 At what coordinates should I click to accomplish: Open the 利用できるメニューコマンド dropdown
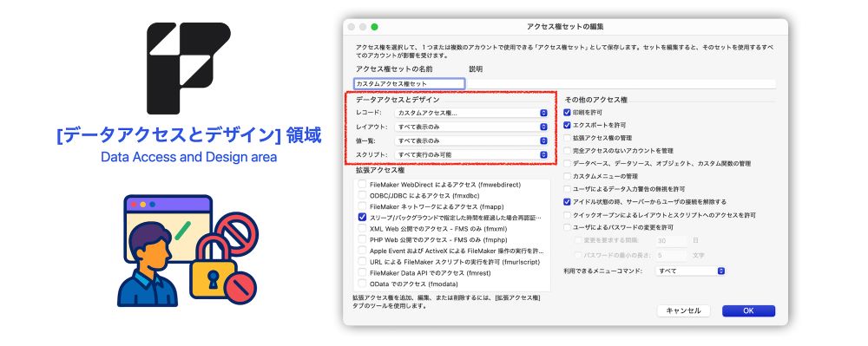pos(689,271)
